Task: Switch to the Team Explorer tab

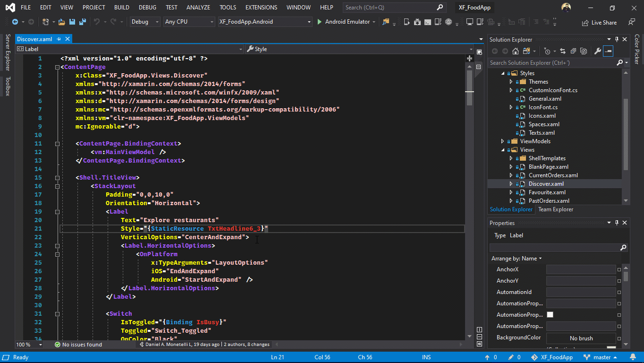Action: coord(556,209)
